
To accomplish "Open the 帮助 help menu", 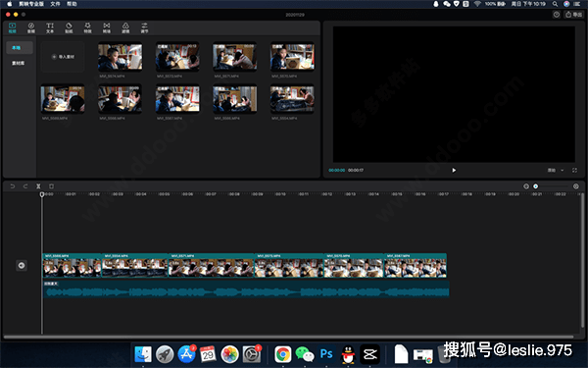I will pos(72,4).
